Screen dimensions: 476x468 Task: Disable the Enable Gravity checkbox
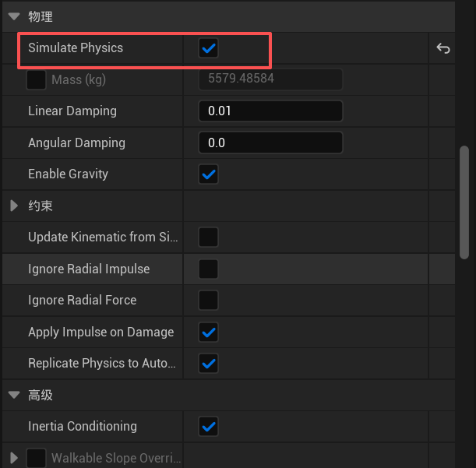click(x=208, y=174)
